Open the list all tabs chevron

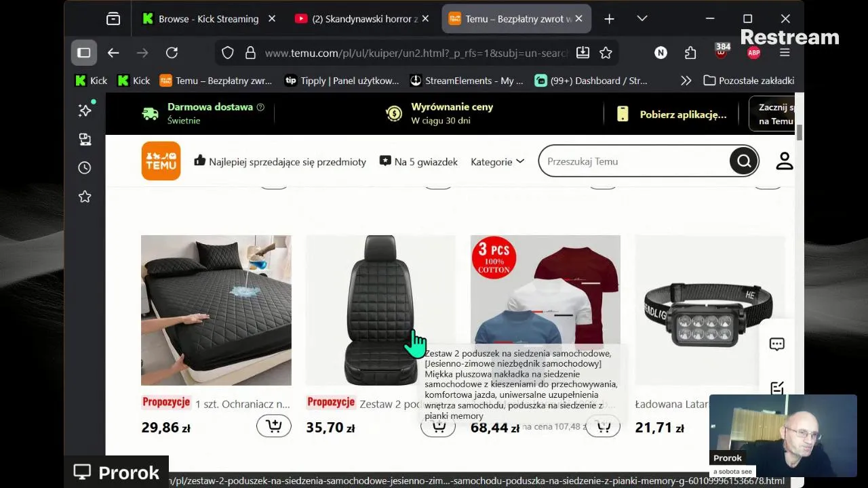click(x=642, y=19)
